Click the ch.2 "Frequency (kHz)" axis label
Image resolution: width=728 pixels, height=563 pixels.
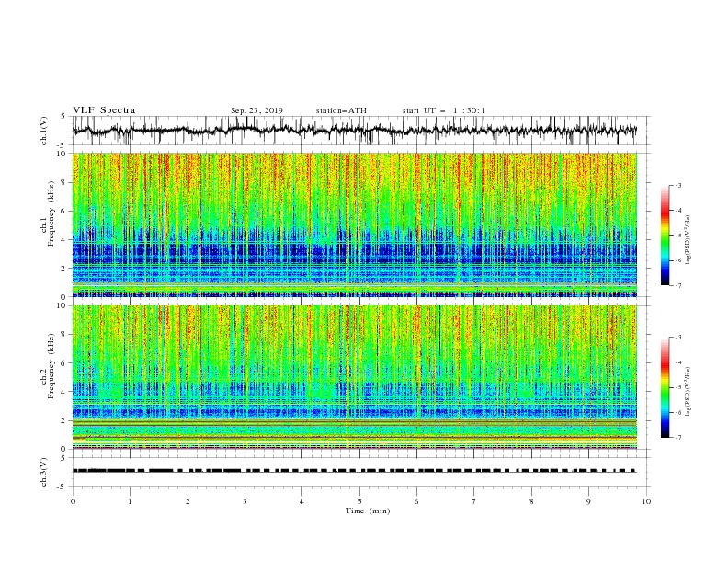(x=51, y=366)
